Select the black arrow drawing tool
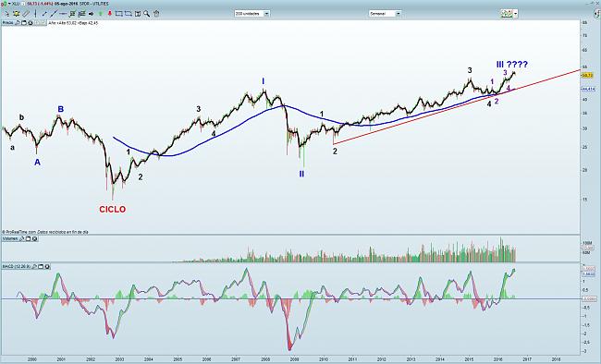 click(x=91, y=14)
